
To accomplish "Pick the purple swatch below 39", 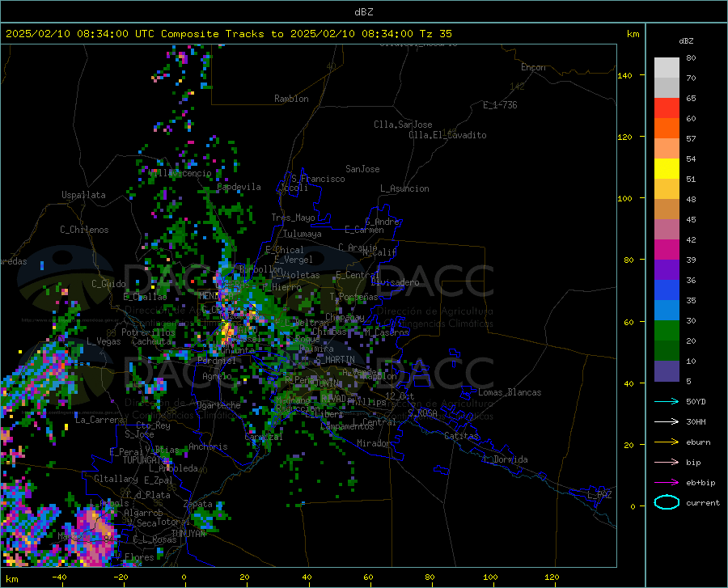I will click(667, 270).
